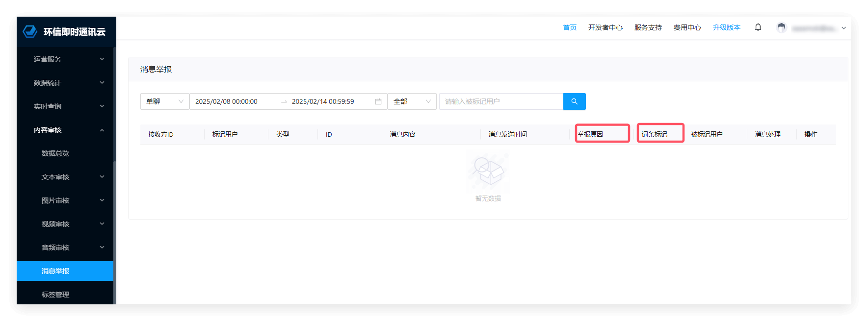The image size is (868, 321).
Task: Click the user avatar icon
Action: click(781, 27)
